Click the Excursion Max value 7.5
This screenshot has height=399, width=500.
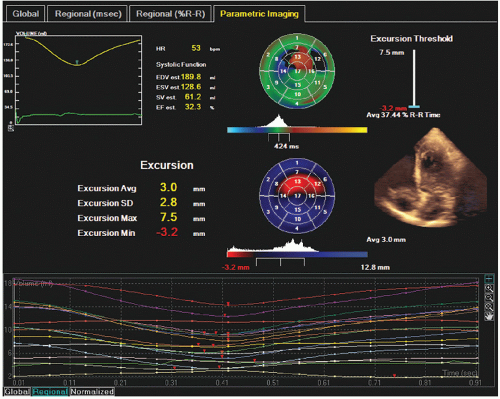pos(168,217)
